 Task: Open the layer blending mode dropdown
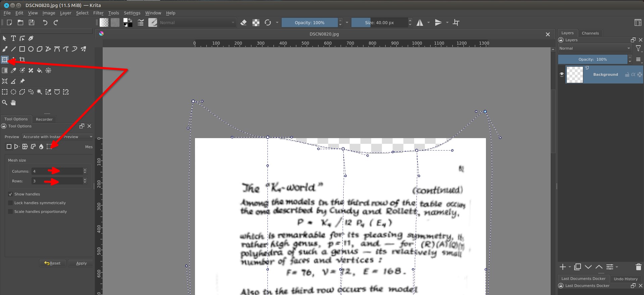[595, 48]
